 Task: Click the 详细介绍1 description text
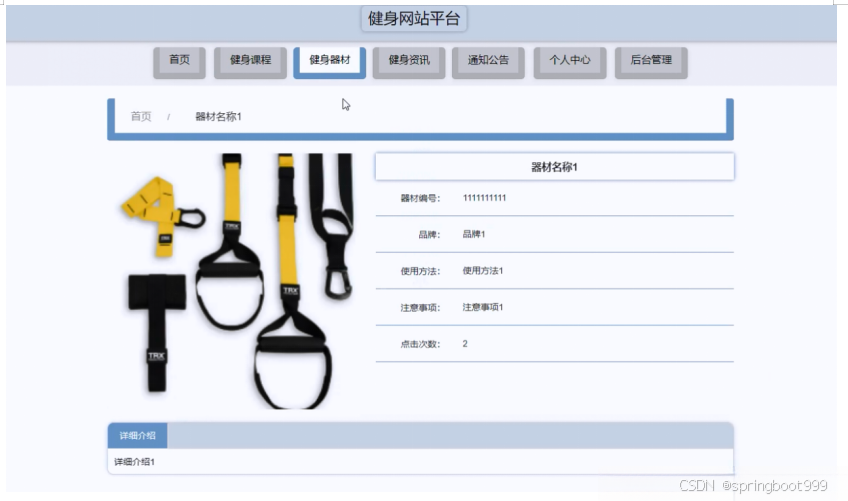[135, 462]
